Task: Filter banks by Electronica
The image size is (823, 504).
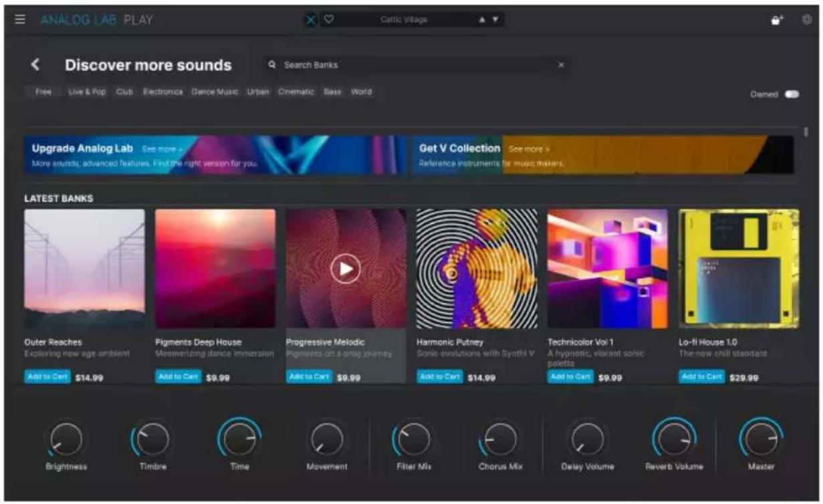Action: click(x=162, y=92)
